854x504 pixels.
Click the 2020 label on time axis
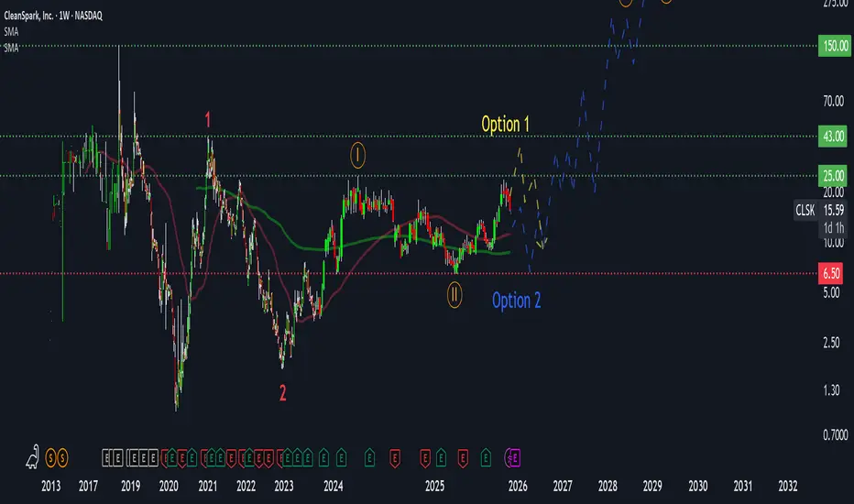click(169, 486)
